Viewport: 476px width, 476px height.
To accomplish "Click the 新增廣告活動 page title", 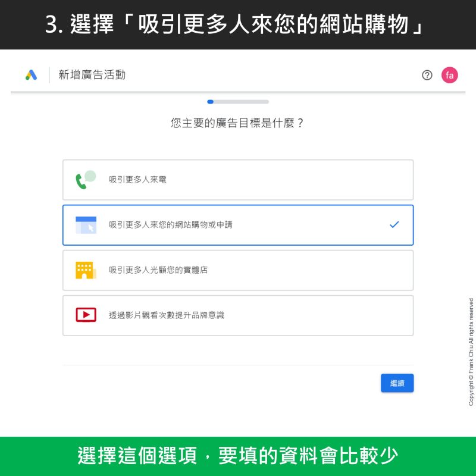I will tap(92, 75).
